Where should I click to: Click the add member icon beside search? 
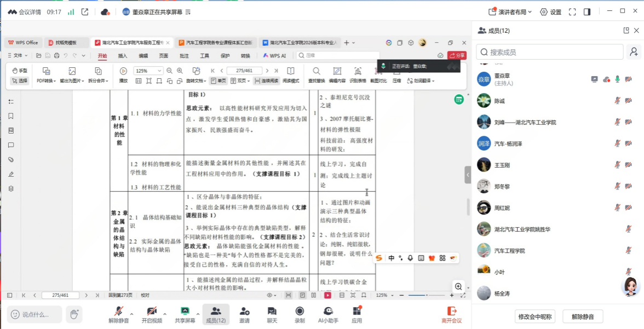click(x=634, y=52)
